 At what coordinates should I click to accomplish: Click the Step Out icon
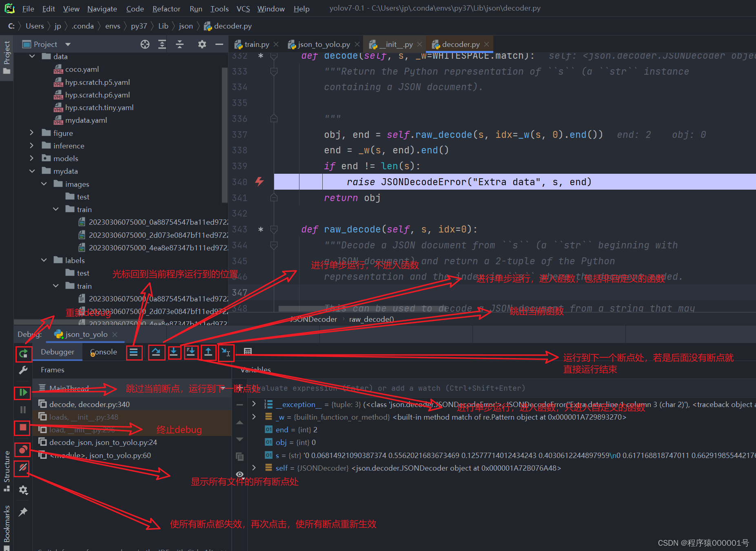click(x=208, y=352)
